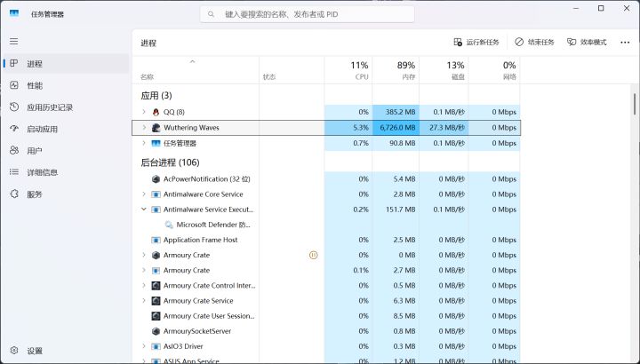This screenshot has width=640, height=364.
Task: Click the Settings gear icon
Action: point(14,350)
